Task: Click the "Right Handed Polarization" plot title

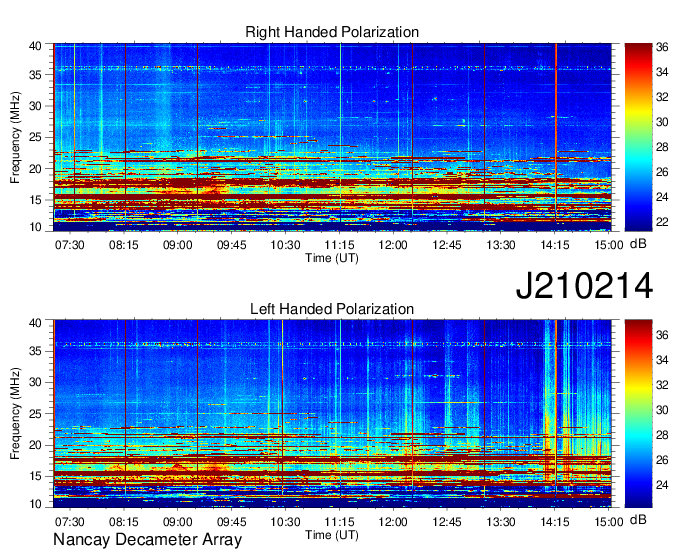Action: (x=332, y=32)
